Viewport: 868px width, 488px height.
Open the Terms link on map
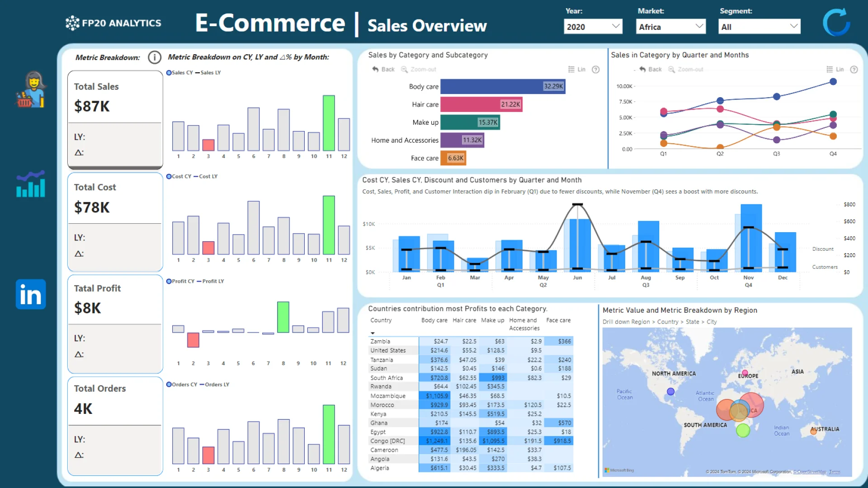835,472
